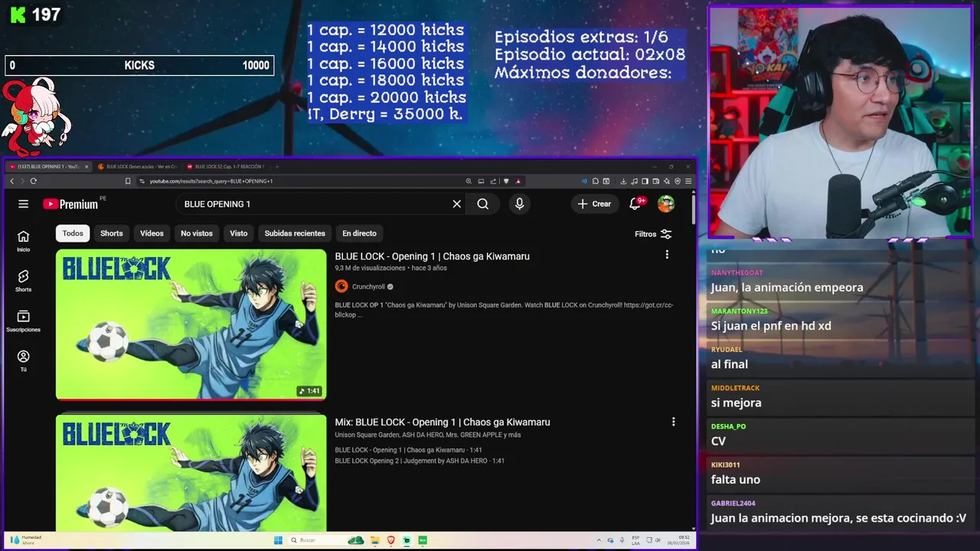Viewport: 980px width, 551px height.
Task: Click the Blue Lock Opening 2 Judgement playlist entry
Action: coord(420,461)
